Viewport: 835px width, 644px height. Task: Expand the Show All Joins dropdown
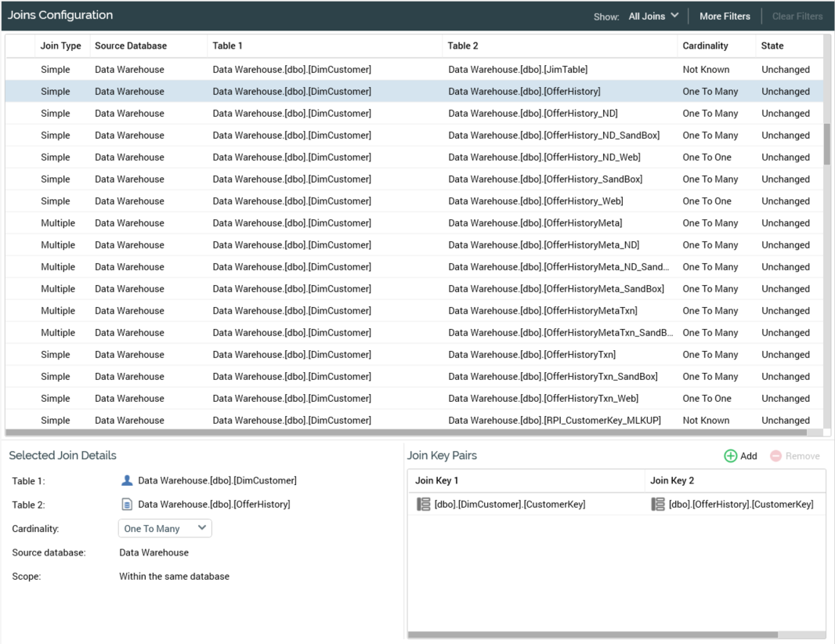[653, 16]
